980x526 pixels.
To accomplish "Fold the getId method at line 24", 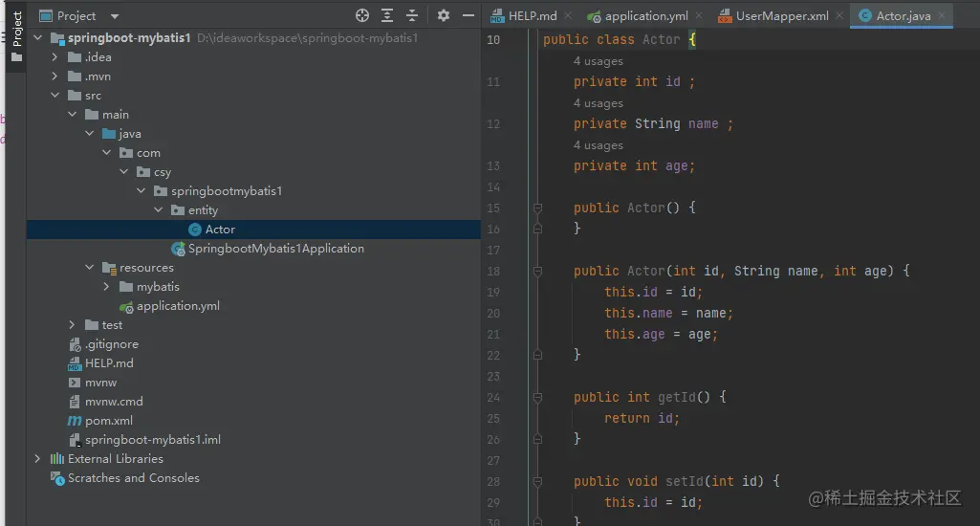I will (537, 397).
